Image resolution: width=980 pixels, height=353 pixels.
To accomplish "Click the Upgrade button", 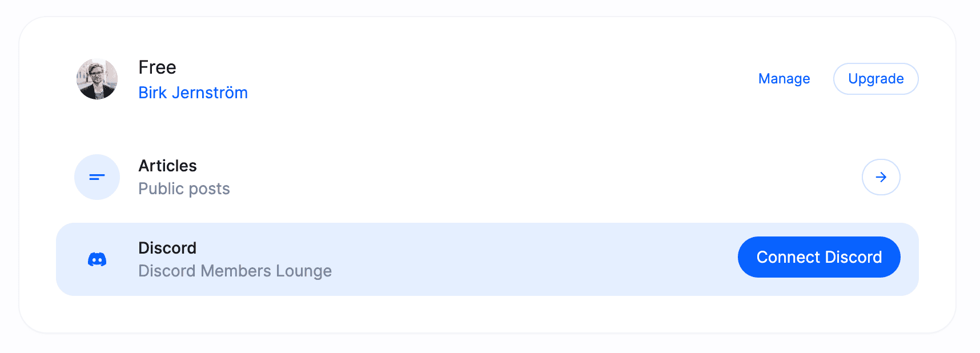I will [875, 79].
